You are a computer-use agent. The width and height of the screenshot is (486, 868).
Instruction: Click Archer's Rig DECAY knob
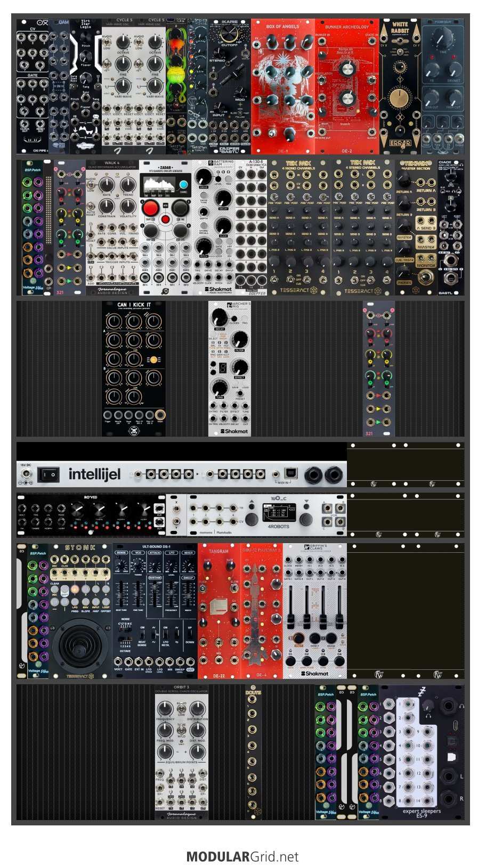[219, 318]
